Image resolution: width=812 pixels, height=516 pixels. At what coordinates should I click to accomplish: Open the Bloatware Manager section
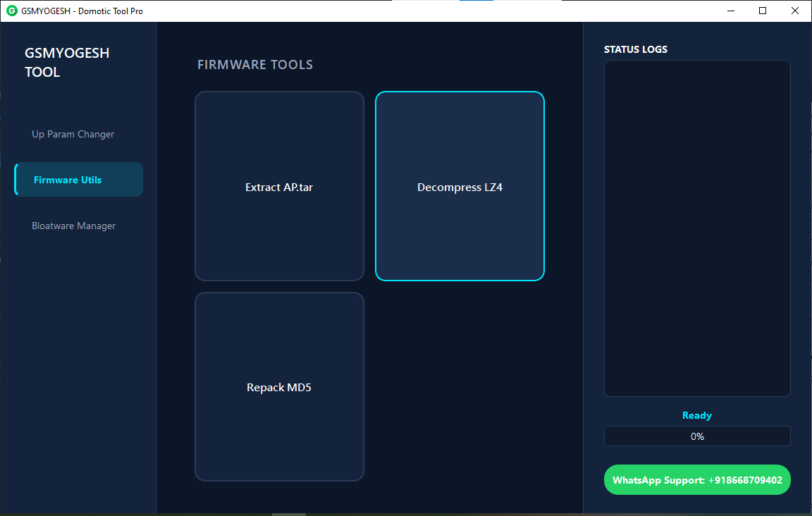click(x=73, y=226)
